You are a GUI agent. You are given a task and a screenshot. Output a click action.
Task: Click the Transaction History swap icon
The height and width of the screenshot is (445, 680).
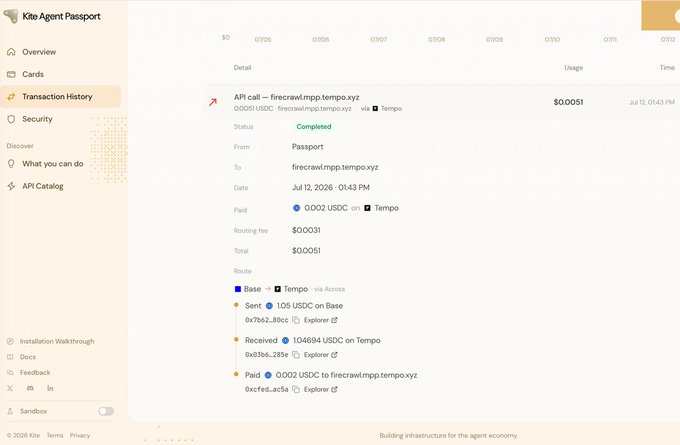click(x=11, y=97)
